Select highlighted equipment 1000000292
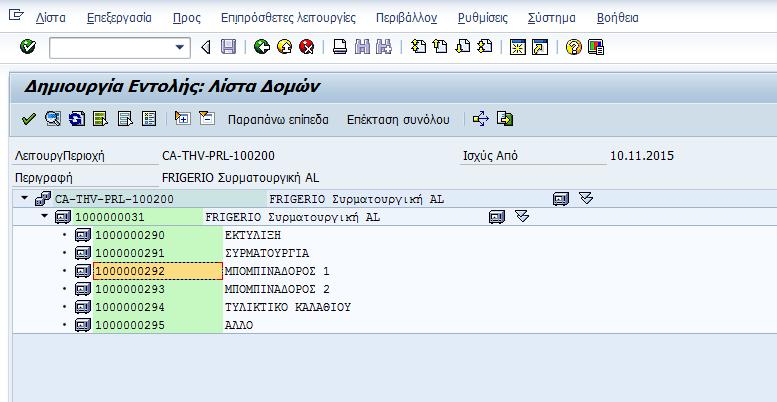 point(158,271)
